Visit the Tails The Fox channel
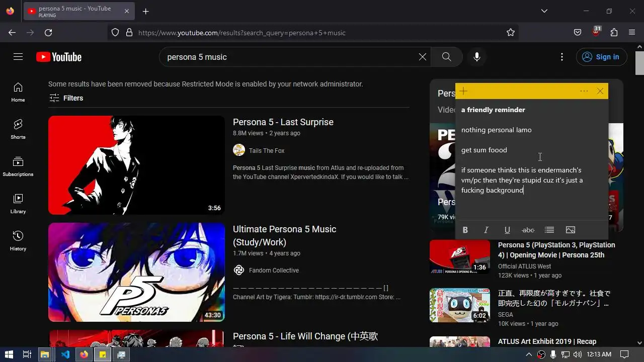The height and width of the screenshot is (362, 644). point(267,150)
